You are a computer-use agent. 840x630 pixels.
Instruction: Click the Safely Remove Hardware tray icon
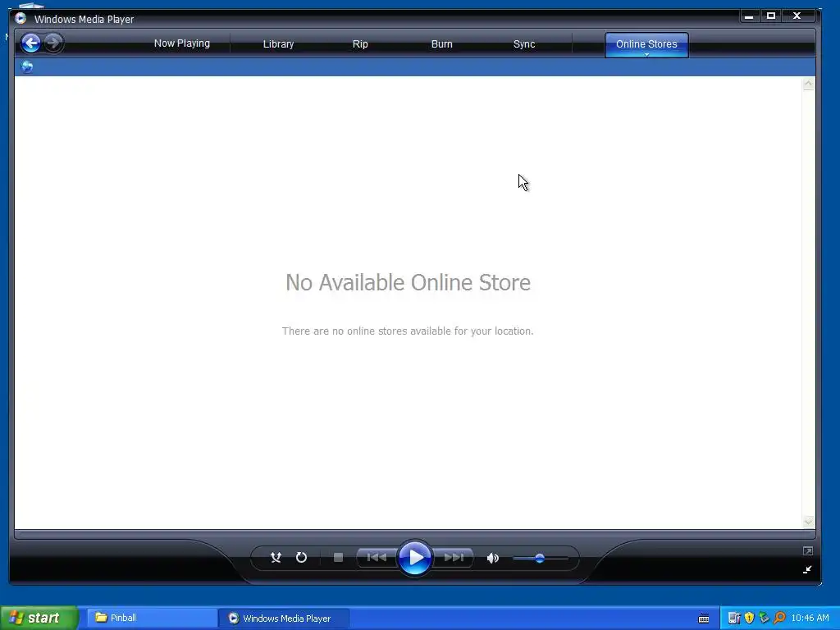[764, 619]
